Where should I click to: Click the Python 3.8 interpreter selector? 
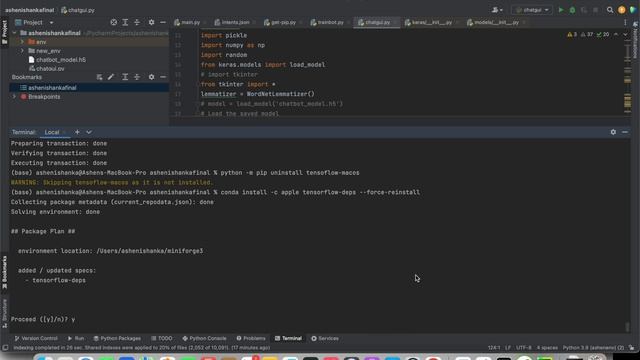pyautogui.click(x=593, y=348)
